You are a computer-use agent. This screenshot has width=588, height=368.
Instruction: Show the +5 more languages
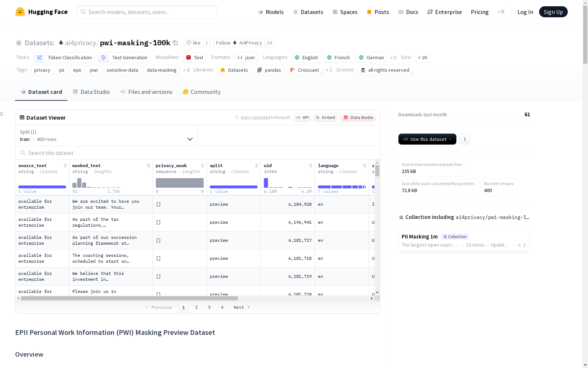[x=393, y=57]
